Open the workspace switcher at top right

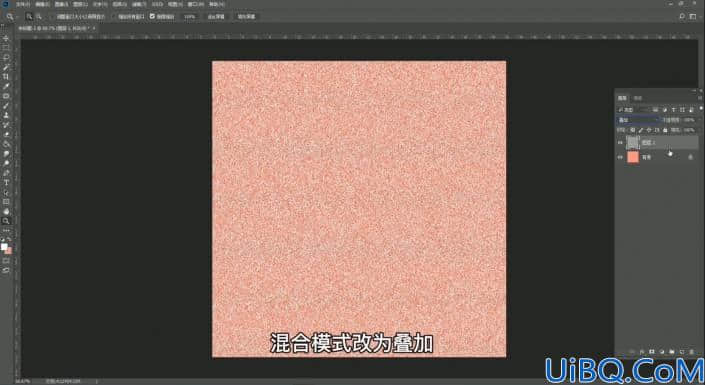[693, 17]
